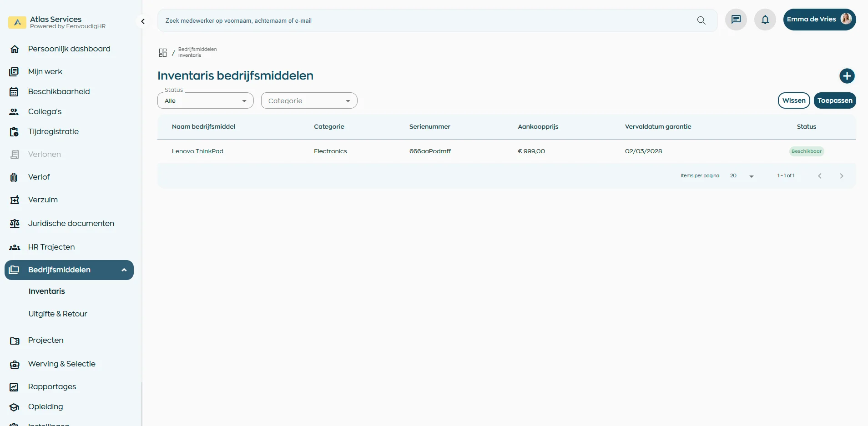Image resolution: width=868 pixels, height=426 pixels.
Task: Collapse the Bedrijfsmiddelen menu chevron
Action: tap(124, 270)
